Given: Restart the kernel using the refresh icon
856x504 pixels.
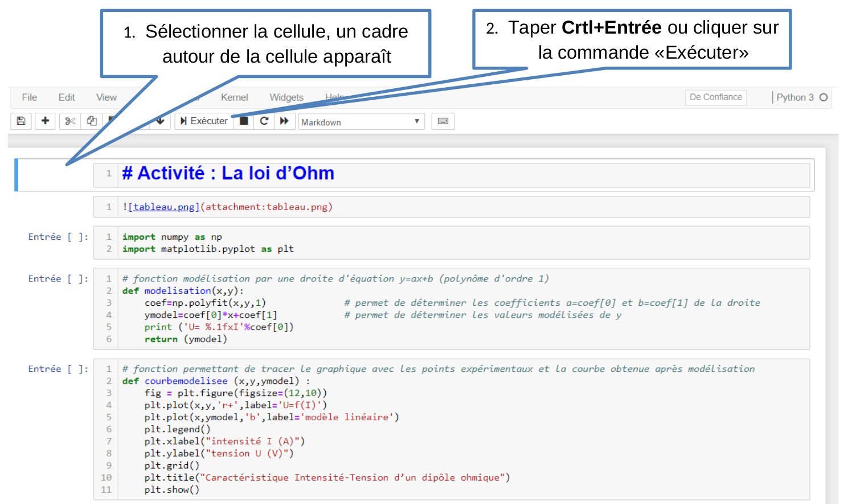Looking at the screenshot, I should pyautogui.click(x=264, y=121).
